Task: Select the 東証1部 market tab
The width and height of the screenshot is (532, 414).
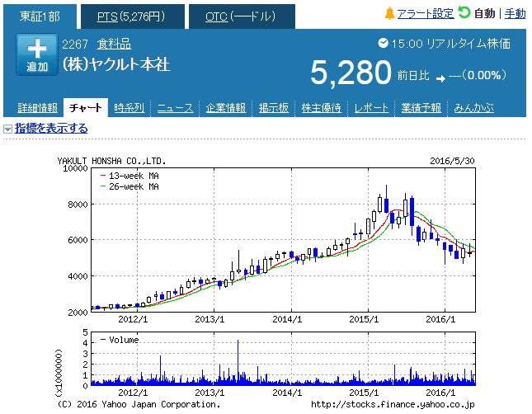Action: [x=40, y=16]
